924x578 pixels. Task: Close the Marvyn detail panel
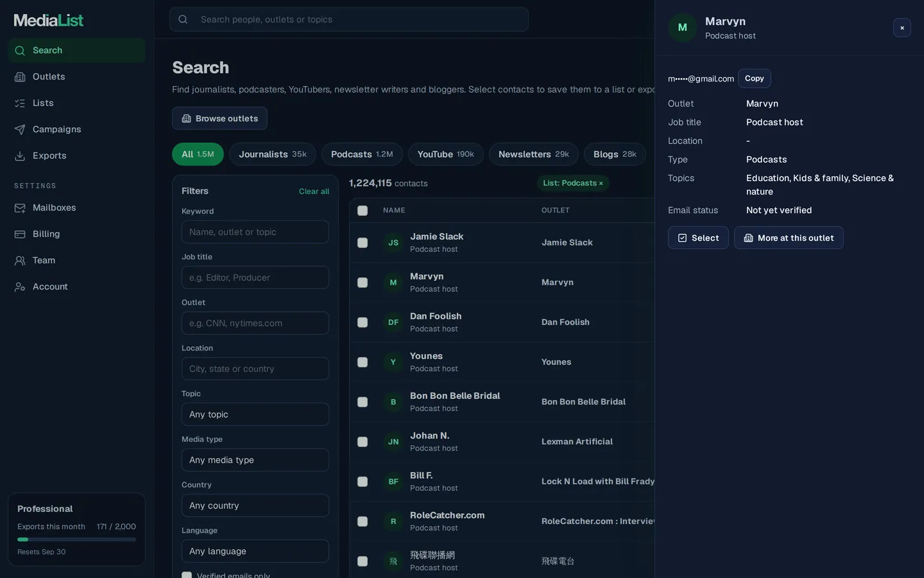(x=902, y=28)
